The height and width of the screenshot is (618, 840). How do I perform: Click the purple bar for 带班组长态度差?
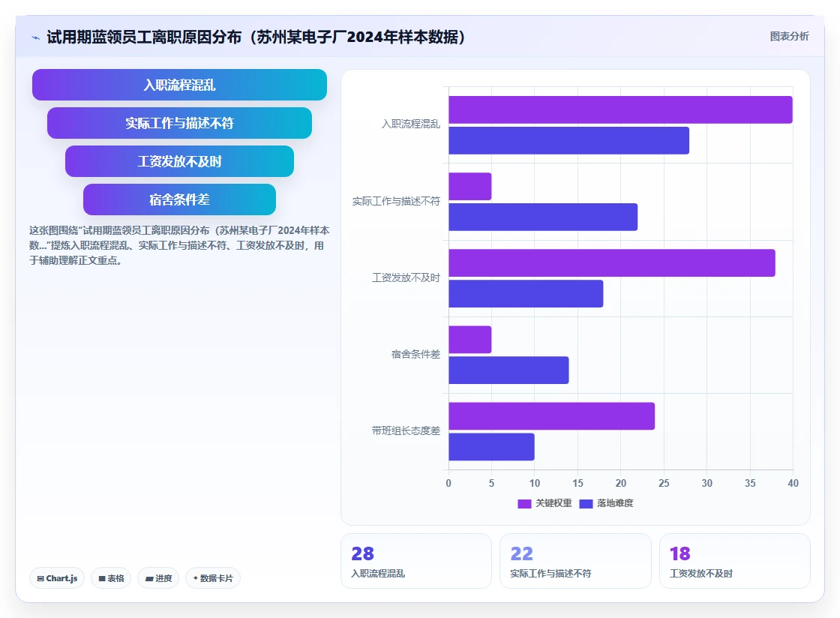pos(552,416)
